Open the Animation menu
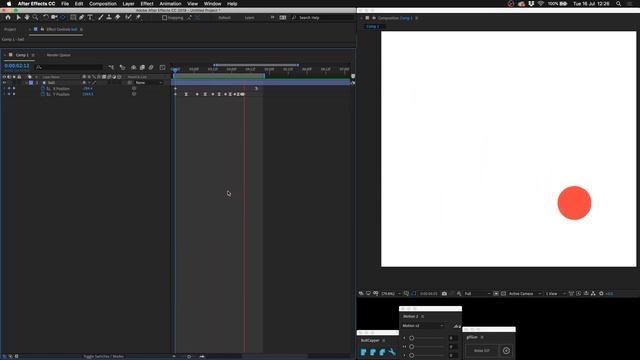The image size is (640, 360). (170, 4)
